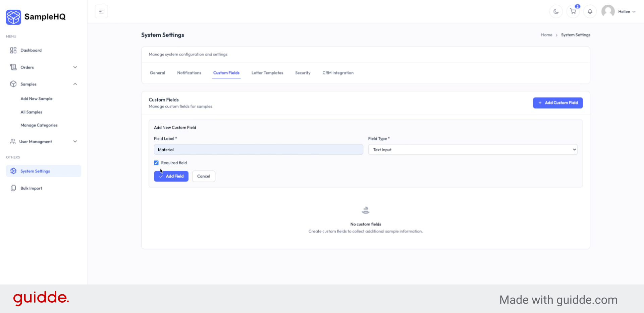
Task: Open the shopping cart icon
Action: click(573, 12)
